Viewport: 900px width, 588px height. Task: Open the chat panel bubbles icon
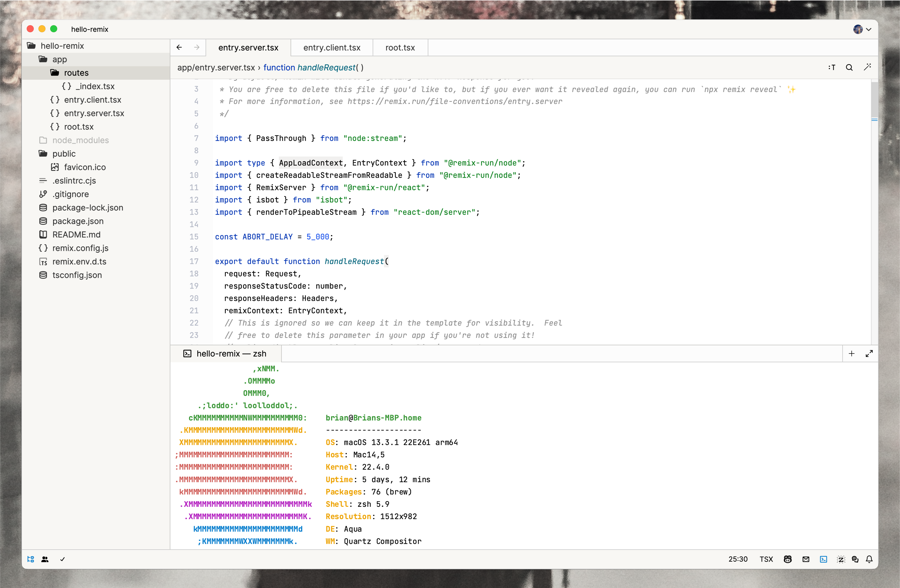click(x=855, y=559)
